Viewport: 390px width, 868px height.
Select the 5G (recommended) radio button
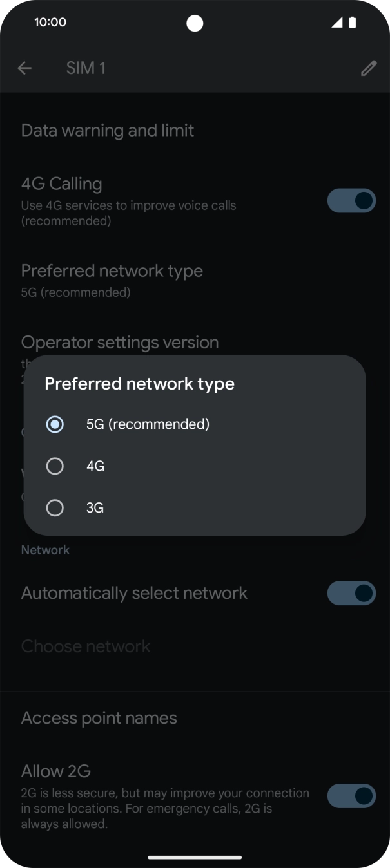[x=55, y=424]
